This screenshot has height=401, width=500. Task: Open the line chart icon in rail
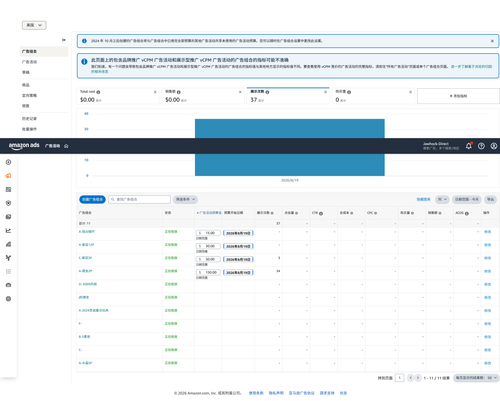(x=8, y=230)
